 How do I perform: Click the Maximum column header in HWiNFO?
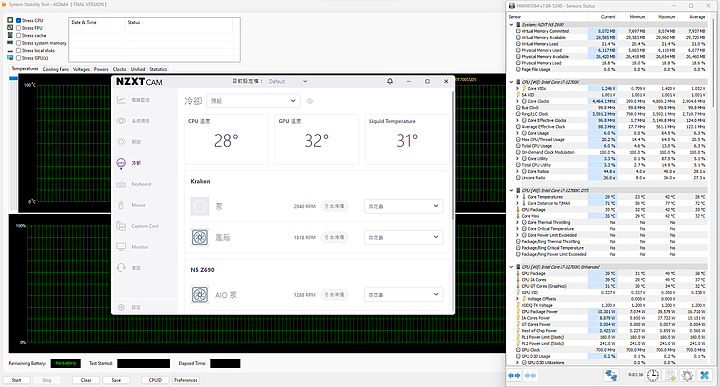coord(667,17)
